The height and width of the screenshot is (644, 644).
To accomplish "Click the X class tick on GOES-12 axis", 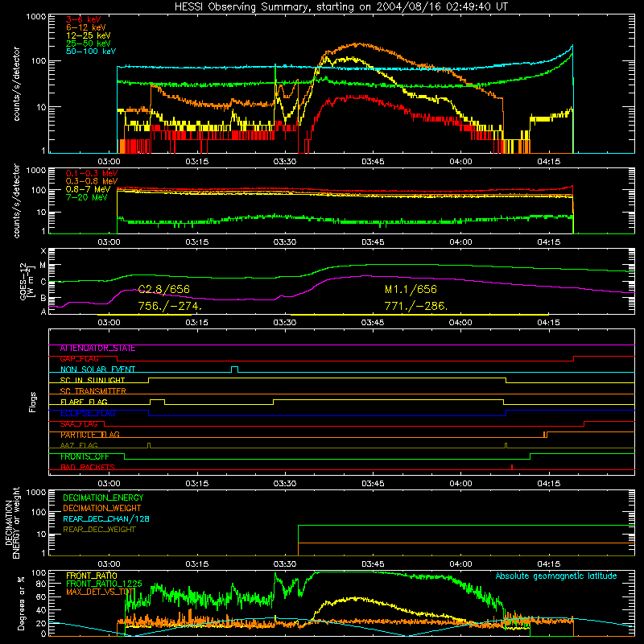I will tap(43, 251).
